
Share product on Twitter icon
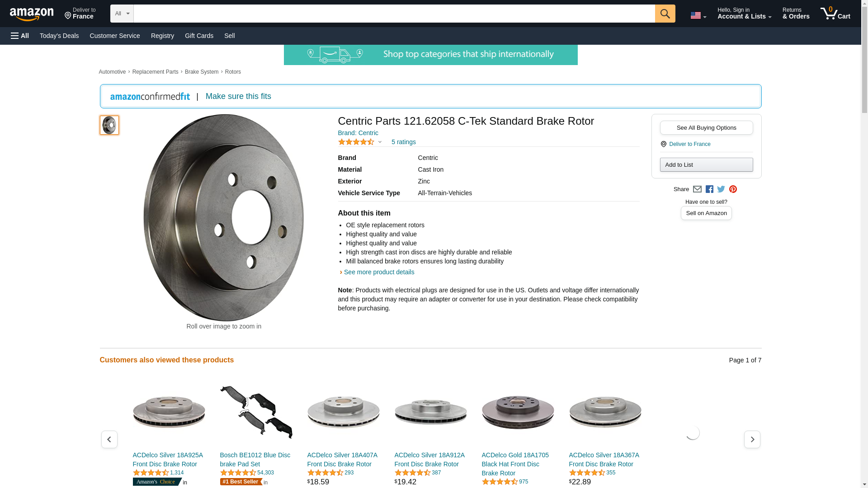pos(721,189)
